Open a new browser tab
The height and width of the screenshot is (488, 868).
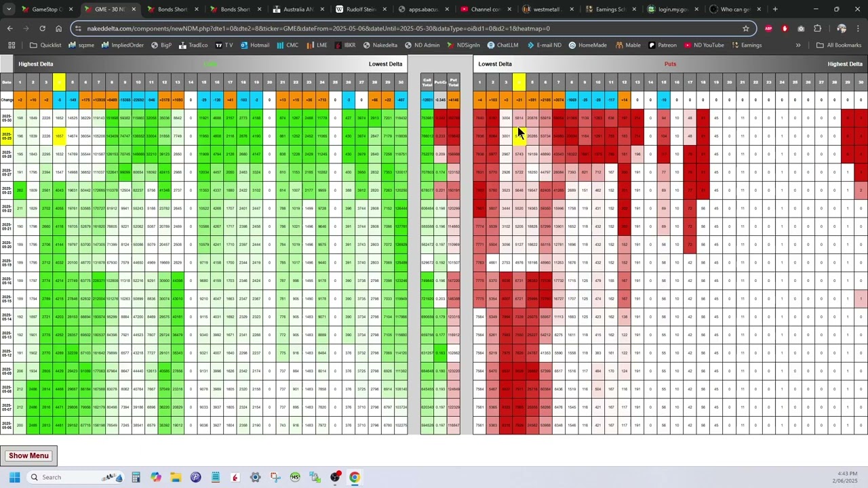click(x=775, y=9)
